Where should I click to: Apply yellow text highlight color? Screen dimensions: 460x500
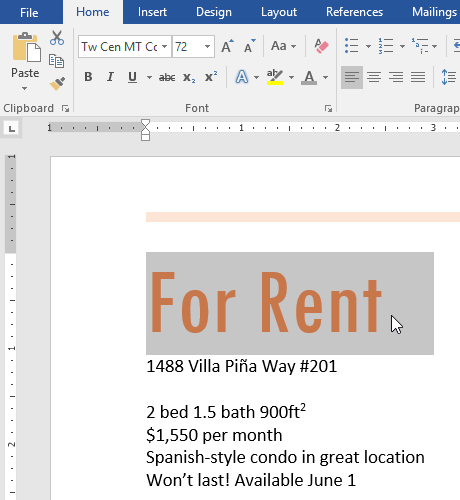point(275,77)
